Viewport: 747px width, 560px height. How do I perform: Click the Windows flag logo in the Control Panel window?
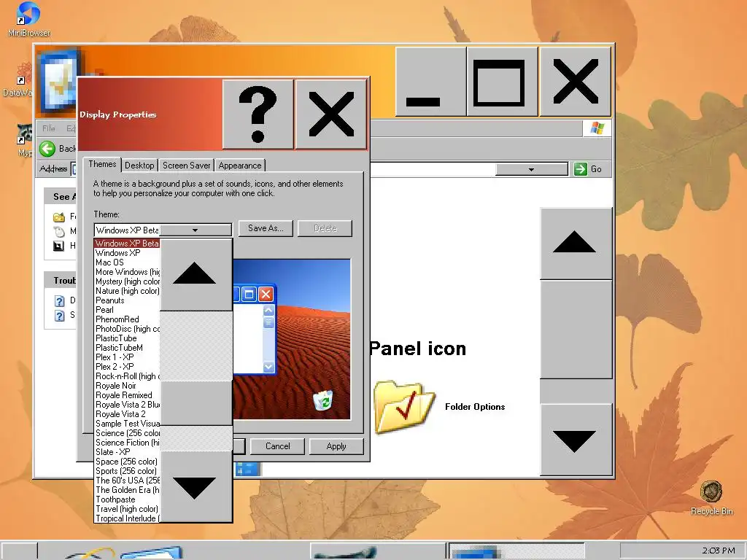pyautogui.click(x=597, y=128)
